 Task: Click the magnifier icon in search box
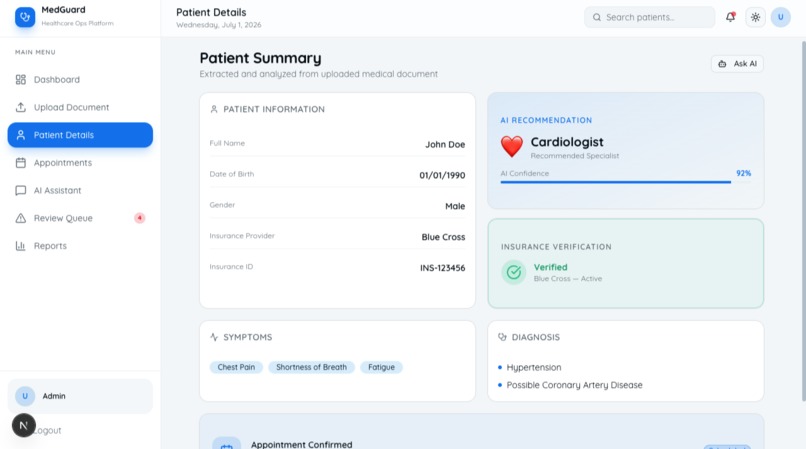596,17
